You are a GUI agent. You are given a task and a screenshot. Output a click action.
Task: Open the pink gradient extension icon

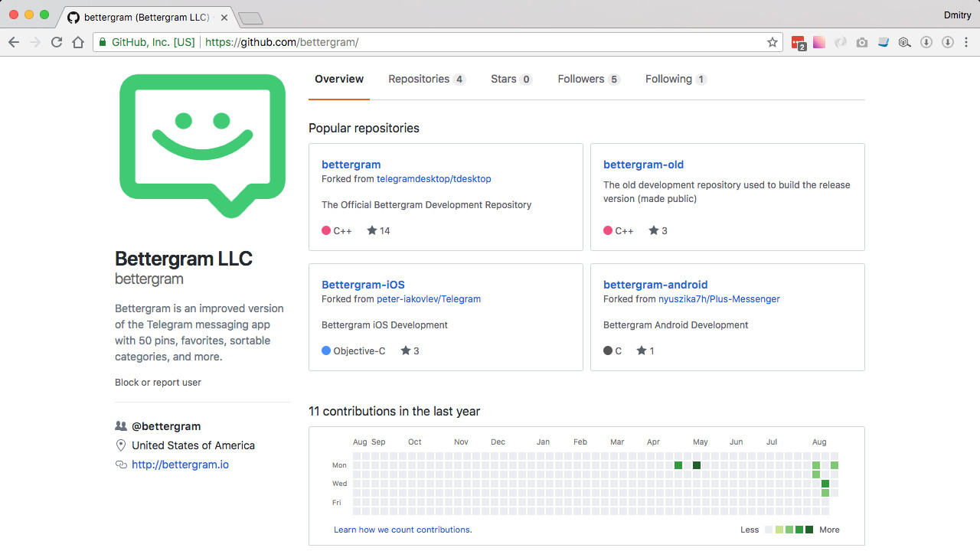(x=819, y=42)
